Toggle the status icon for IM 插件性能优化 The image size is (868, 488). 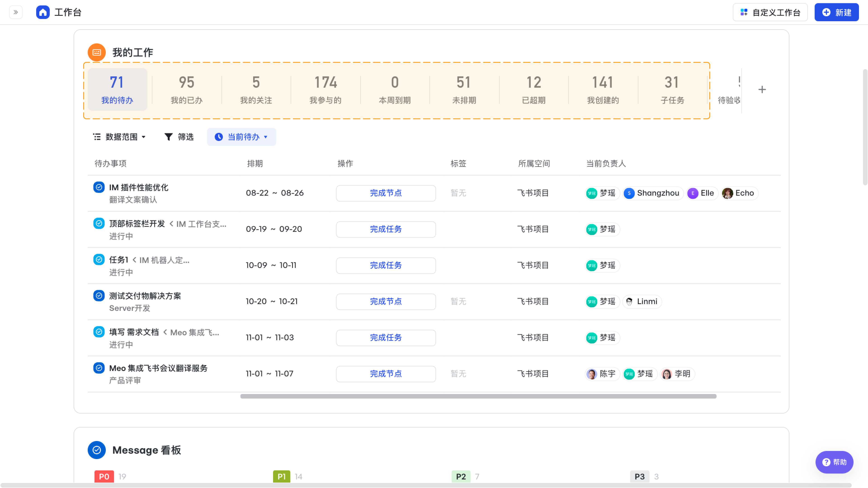click(x=99, y=187)
